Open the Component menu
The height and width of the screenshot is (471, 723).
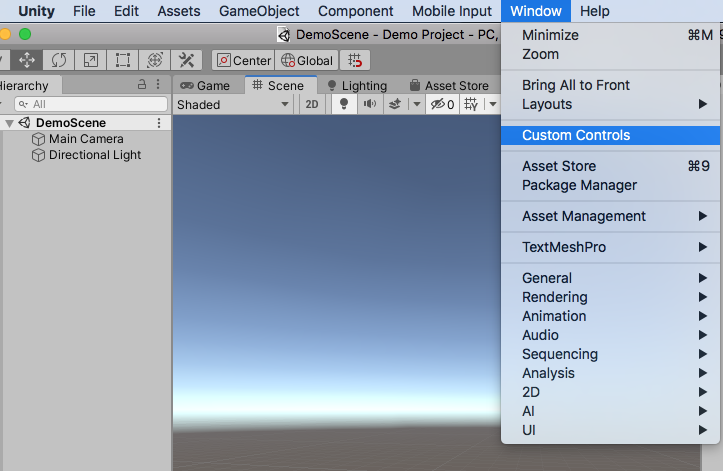tap(356, 11)
